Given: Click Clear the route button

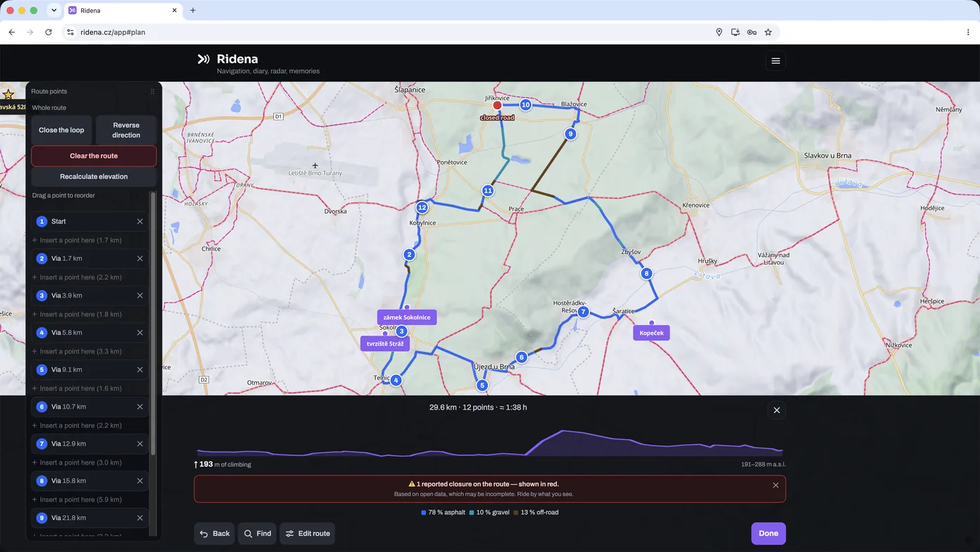Looking at the screenshot, I should pos(94,156).
